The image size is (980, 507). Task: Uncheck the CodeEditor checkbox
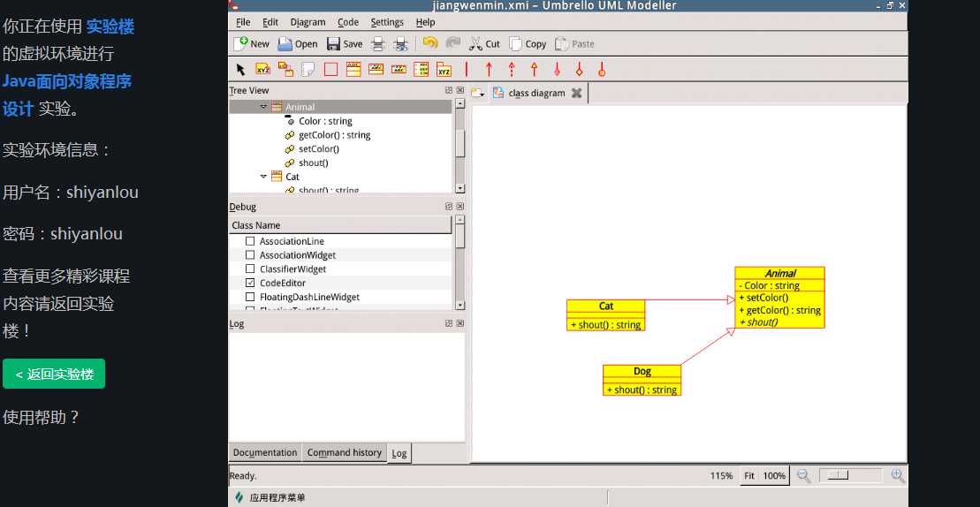point(250,283)
